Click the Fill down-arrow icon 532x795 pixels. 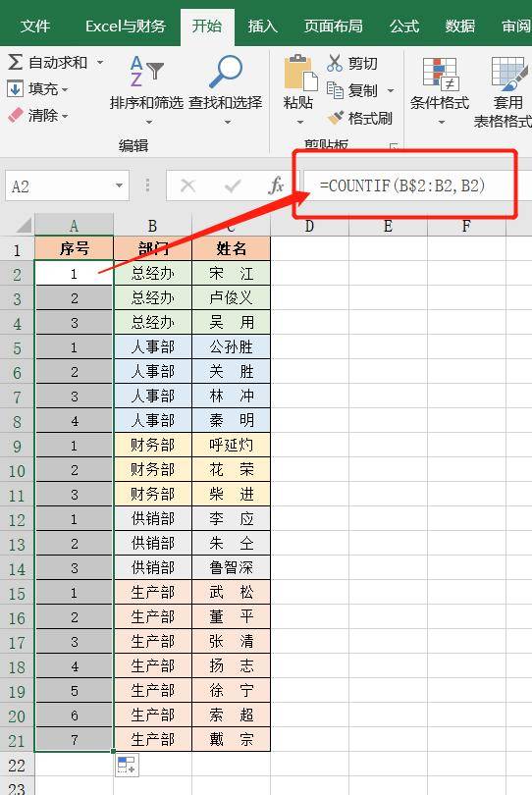point(16,88)
